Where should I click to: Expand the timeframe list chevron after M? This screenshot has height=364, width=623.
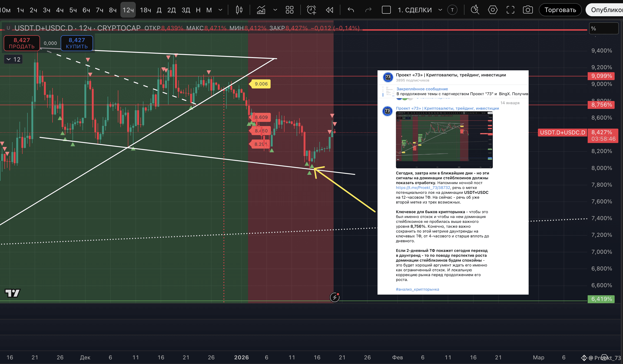(220, 10)
